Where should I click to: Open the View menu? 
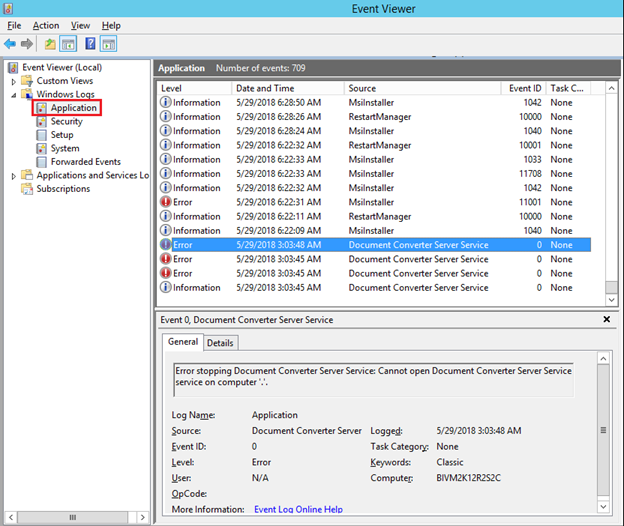click(x=80, y=25)
